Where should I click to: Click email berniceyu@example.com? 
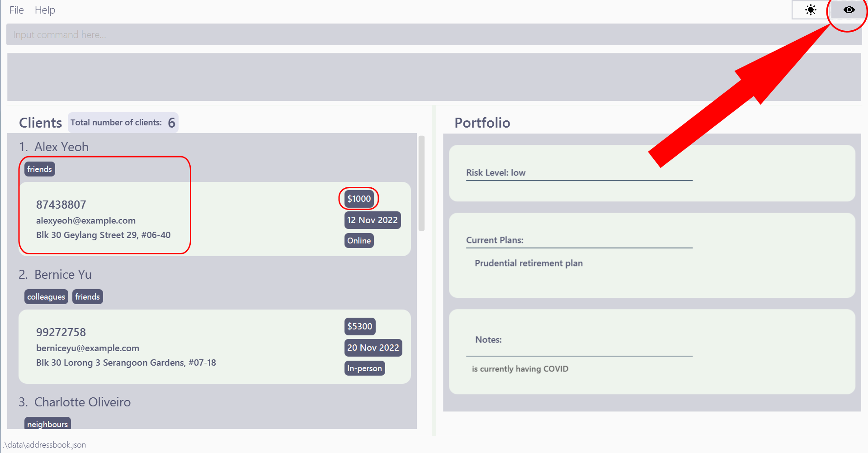[88, 348]
